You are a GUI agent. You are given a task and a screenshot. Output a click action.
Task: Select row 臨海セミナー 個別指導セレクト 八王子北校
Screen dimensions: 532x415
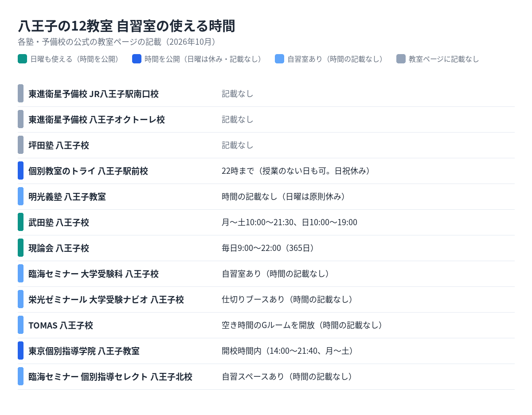point(266,376)
